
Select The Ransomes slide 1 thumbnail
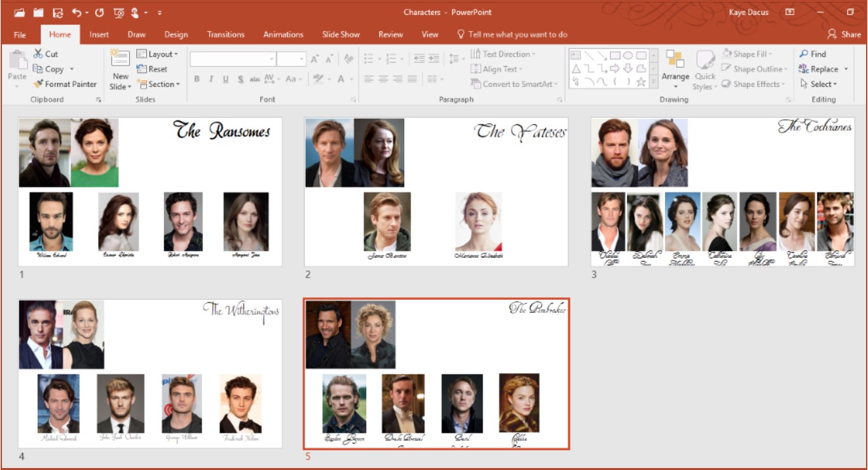150,191
